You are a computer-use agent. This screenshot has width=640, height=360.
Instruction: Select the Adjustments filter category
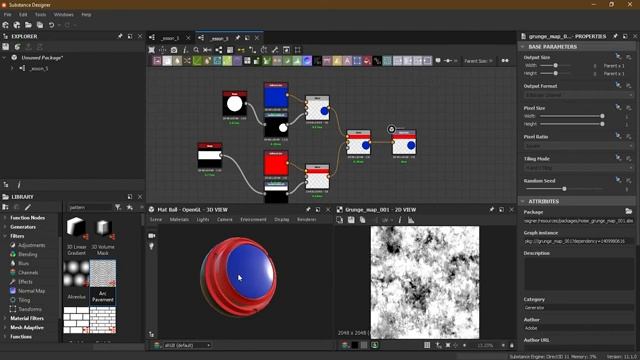[31, 245]
